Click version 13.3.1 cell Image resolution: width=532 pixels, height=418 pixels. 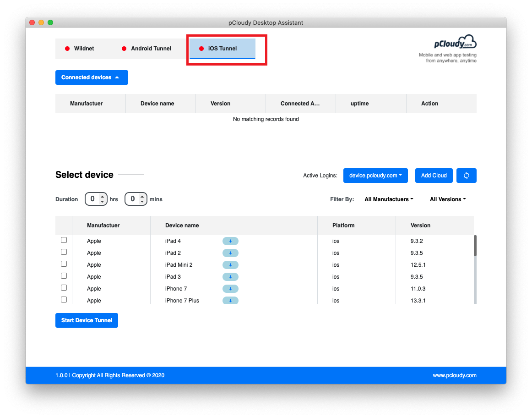pyautogui.click(x=418, y=301)
